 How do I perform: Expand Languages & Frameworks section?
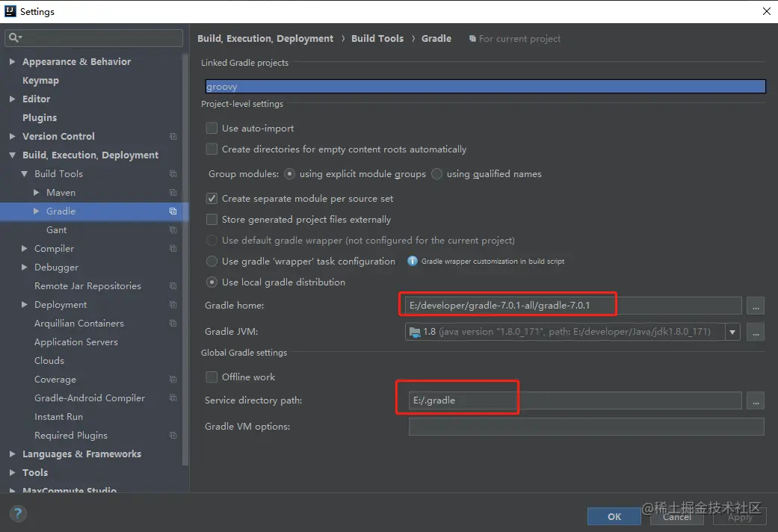tap(13, 454)
